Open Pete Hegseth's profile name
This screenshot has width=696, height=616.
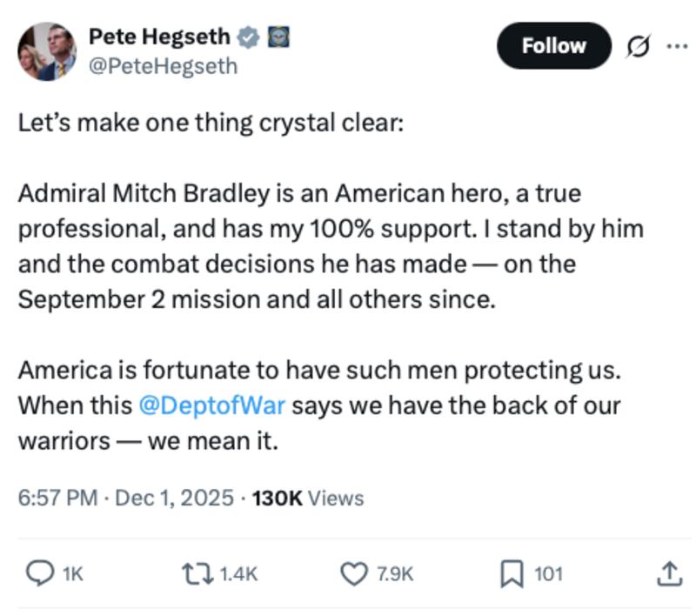click(161, 37)
